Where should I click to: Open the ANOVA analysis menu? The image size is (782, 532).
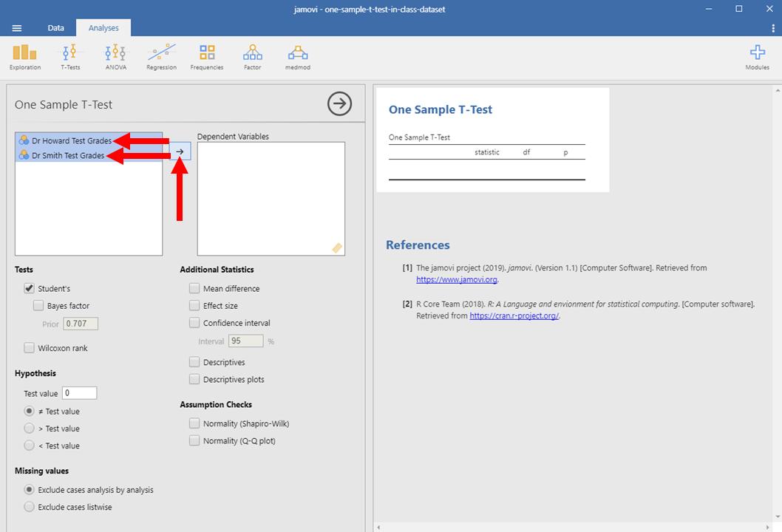click(x=115, y=57)
